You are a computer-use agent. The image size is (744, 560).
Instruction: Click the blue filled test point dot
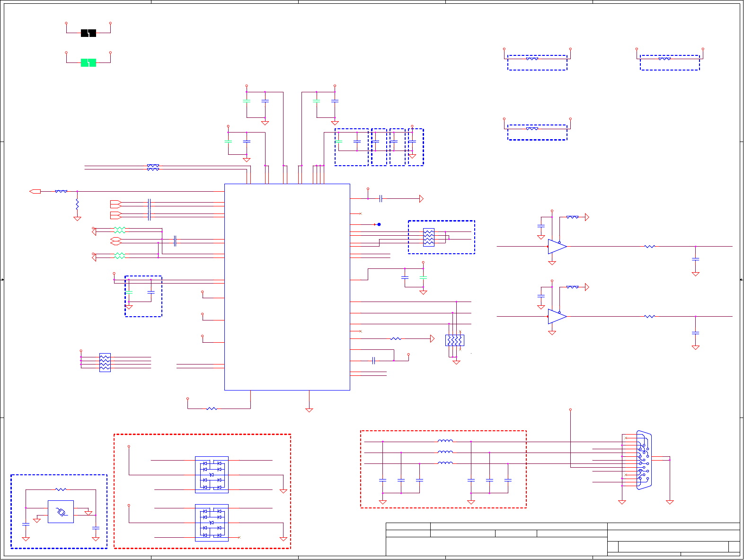379,224
